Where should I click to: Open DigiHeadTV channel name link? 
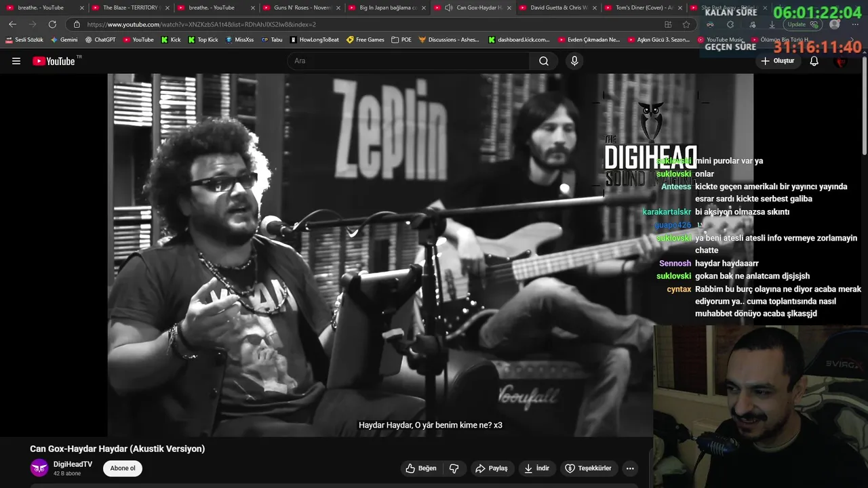[73, 464]
